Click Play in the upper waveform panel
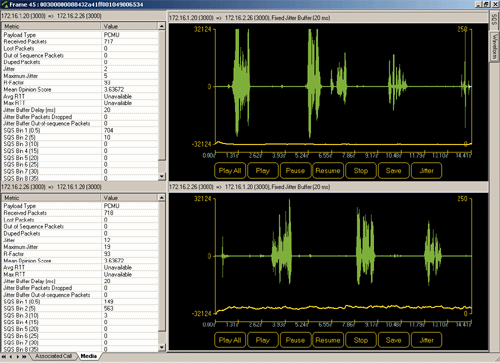The width and height of the screenshot is (500, 363). (262, 171)
